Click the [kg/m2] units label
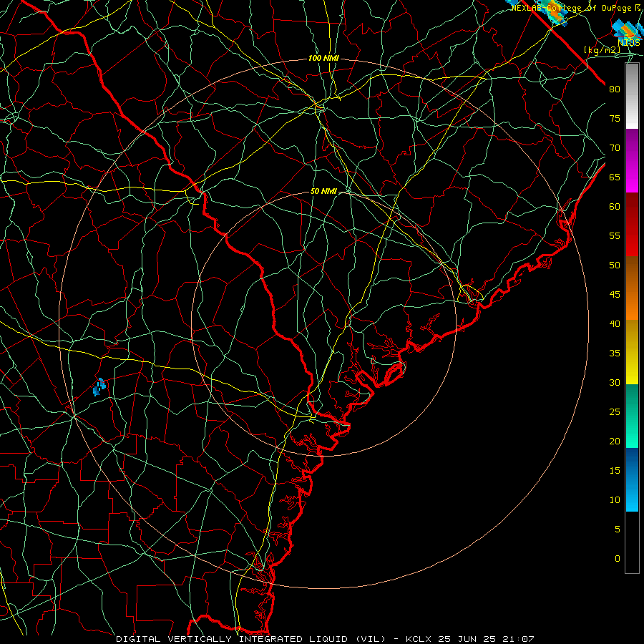Viewport: 644px width, 644px height. click(602, 50)
